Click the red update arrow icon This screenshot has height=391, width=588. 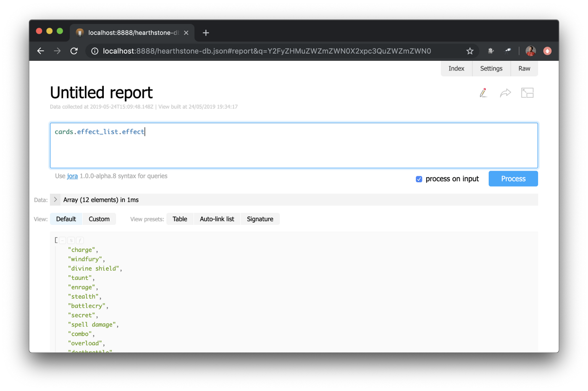coord(547,51)
